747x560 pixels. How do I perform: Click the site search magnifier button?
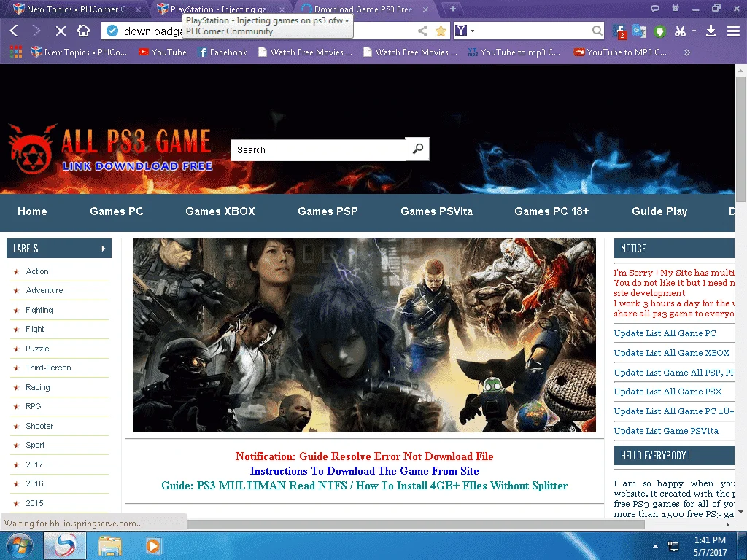pyautogui.click(x=417, y=149)
